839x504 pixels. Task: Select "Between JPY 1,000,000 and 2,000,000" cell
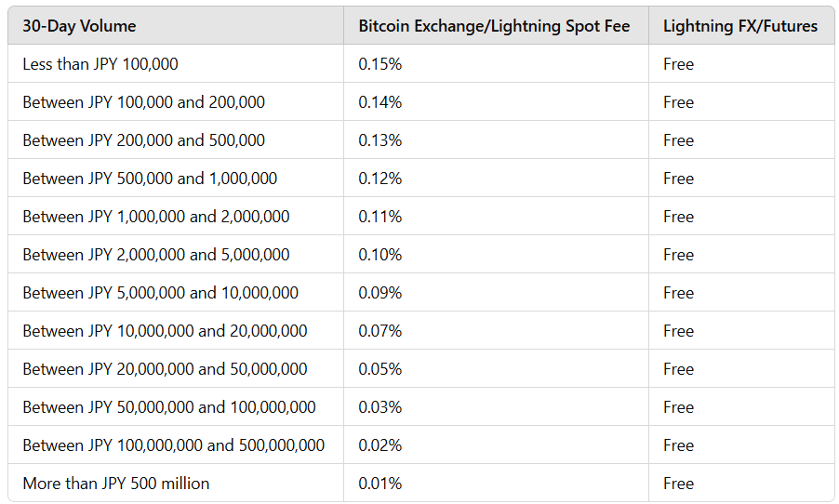(x=156, y=217)
